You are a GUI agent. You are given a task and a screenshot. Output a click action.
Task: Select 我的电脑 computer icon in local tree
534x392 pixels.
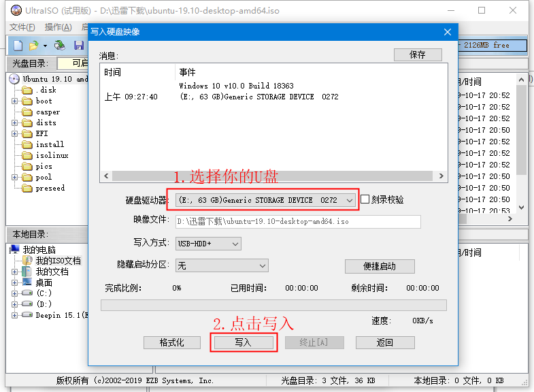14,250
